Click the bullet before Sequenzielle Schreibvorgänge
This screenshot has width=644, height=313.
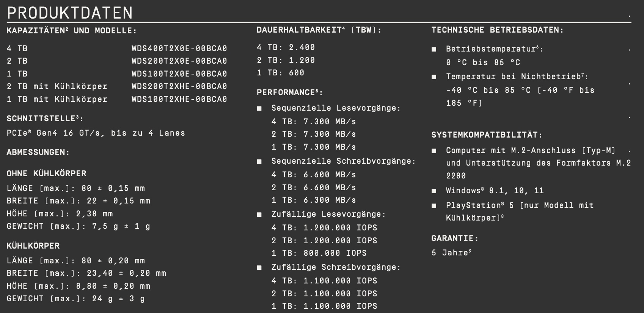pyautogui.click(x=259, y=162)
